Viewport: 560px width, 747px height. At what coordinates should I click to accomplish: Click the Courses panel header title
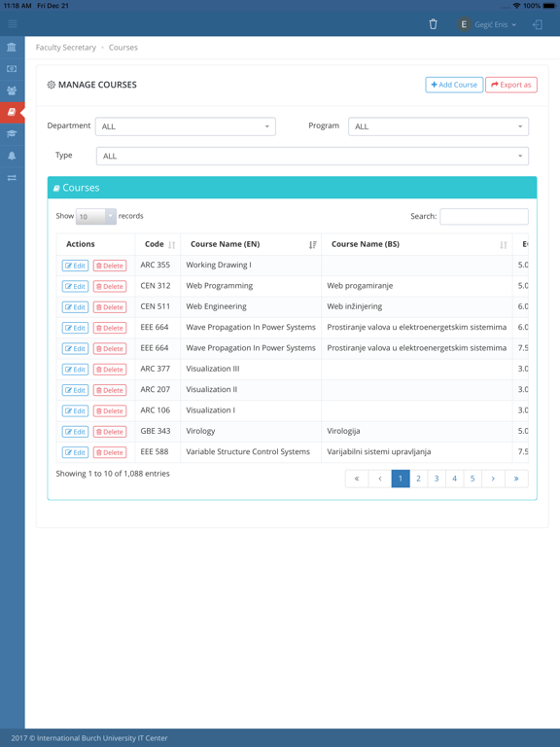pos(81,188)
